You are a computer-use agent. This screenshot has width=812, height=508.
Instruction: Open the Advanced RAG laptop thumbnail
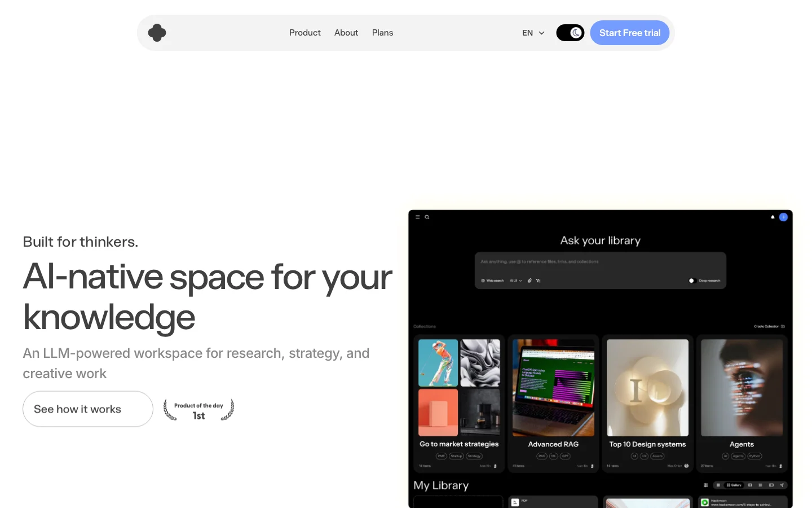click(x=553, y=388)
